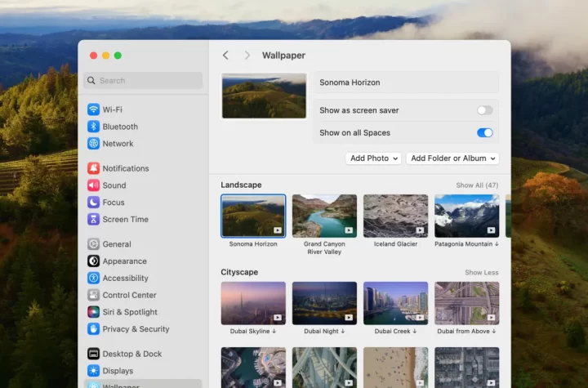Open Siri & Spotlight icon
This screenshot has width=588, height=388.
pos(94,312)
